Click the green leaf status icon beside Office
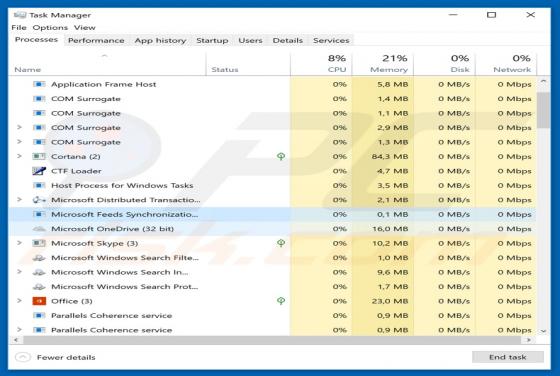Viewport: 560px width, 376px height. (x=281, y=301)
